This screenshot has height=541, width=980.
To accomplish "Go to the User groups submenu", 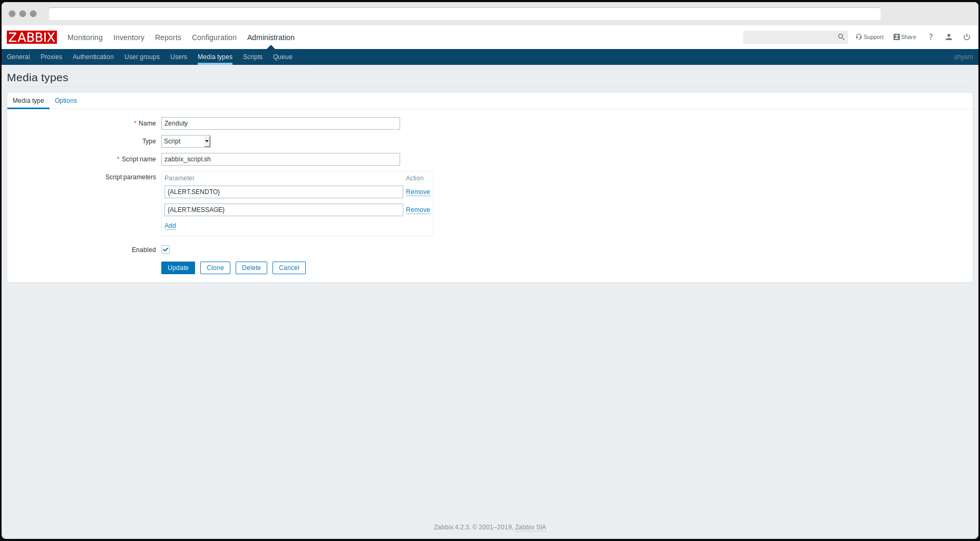I will pos(142,57).
